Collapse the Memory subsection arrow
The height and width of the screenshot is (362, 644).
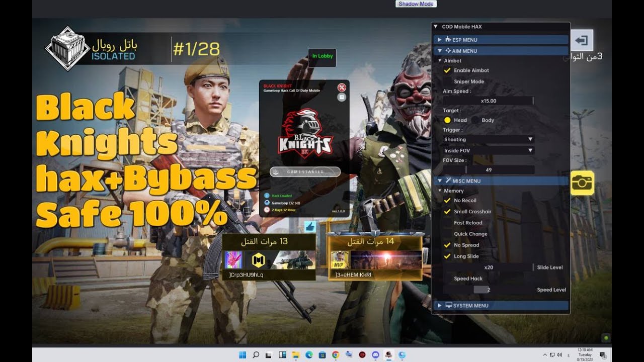(440, 191)
